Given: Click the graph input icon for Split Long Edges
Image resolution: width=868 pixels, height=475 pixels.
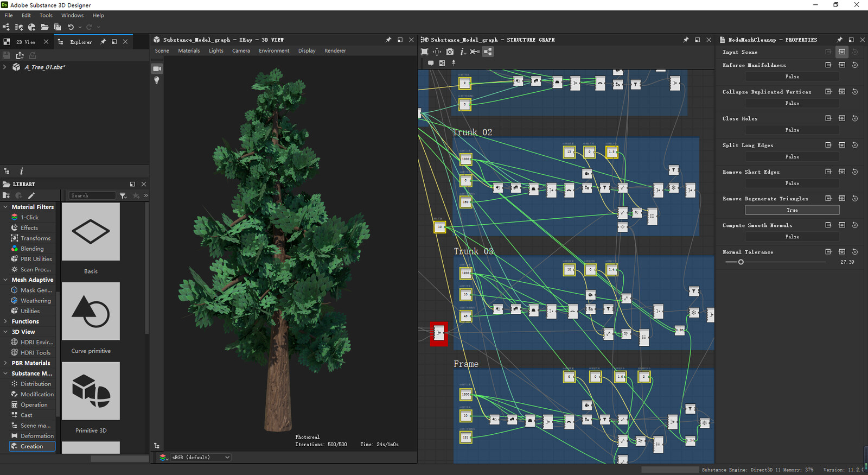Looking at the screenshot, I should (x=842, y=145).
